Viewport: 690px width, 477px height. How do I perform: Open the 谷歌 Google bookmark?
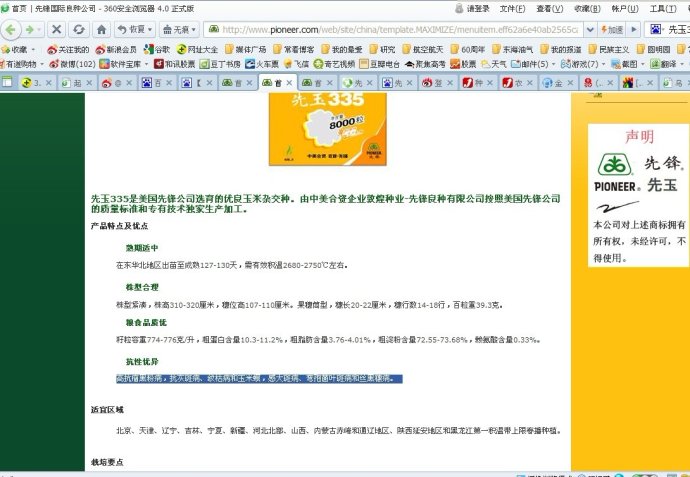coord(157,49)
